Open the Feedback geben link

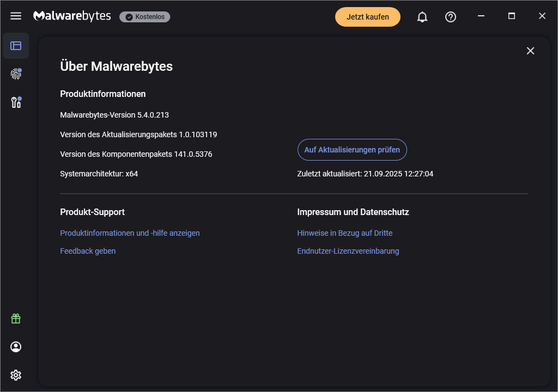88,251
